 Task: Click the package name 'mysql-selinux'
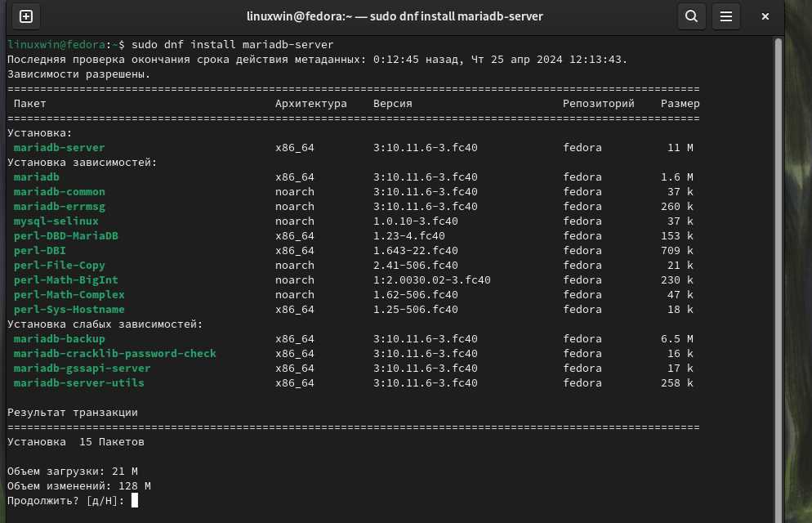[56, 221]
